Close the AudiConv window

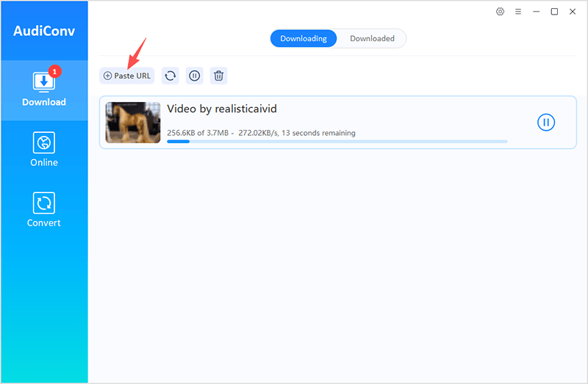(573, 12)
